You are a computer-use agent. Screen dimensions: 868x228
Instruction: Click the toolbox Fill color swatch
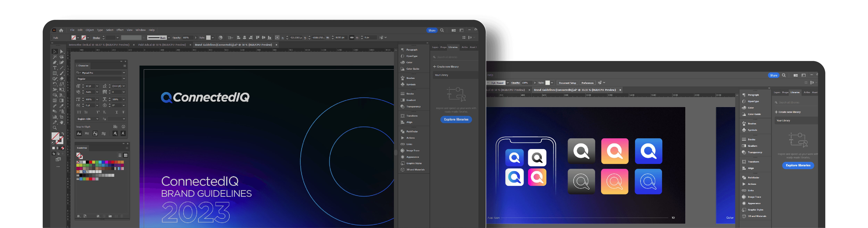[55, 136]
